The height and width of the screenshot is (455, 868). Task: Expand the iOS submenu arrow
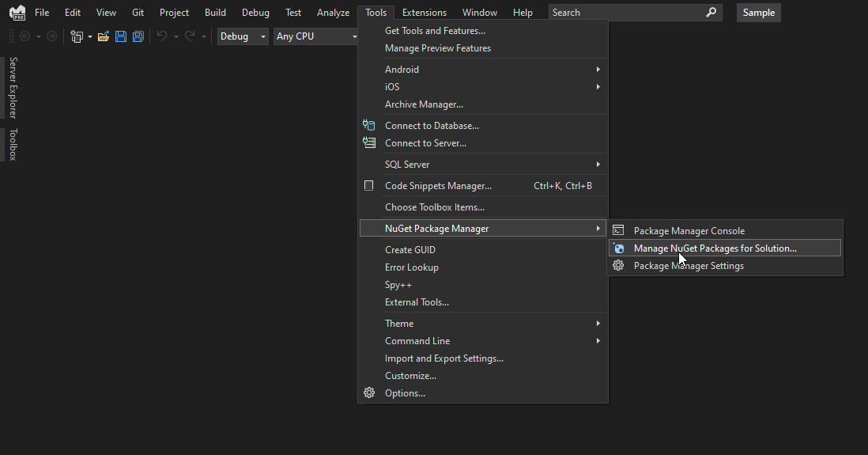(x=598, y=86)
